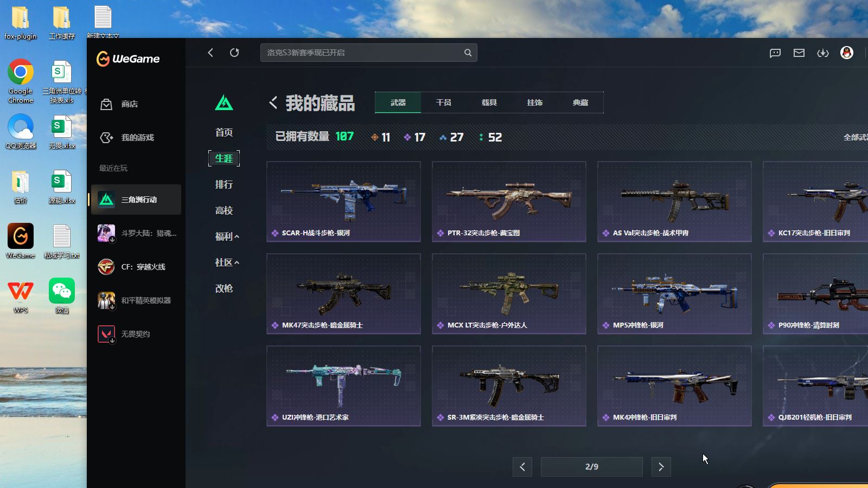
Task: Select the MCX LT突击步枪-户外达人 card
Action: [509, 294]
